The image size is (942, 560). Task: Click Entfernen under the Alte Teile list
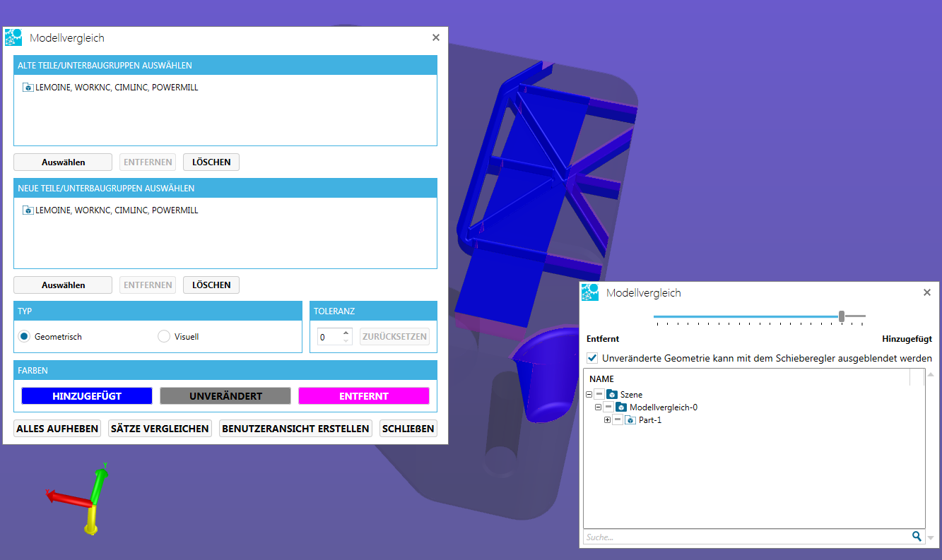(148, 162)
